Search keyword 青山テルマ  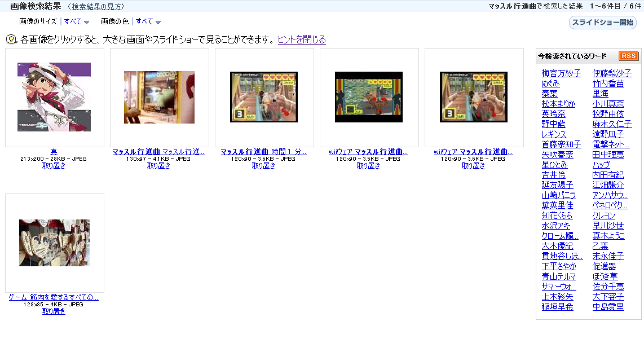click(559, 276)
